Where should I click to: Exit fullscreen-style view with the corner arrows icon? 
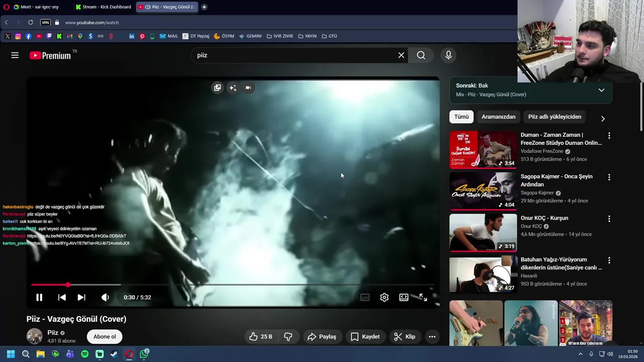tap(423, 297)
